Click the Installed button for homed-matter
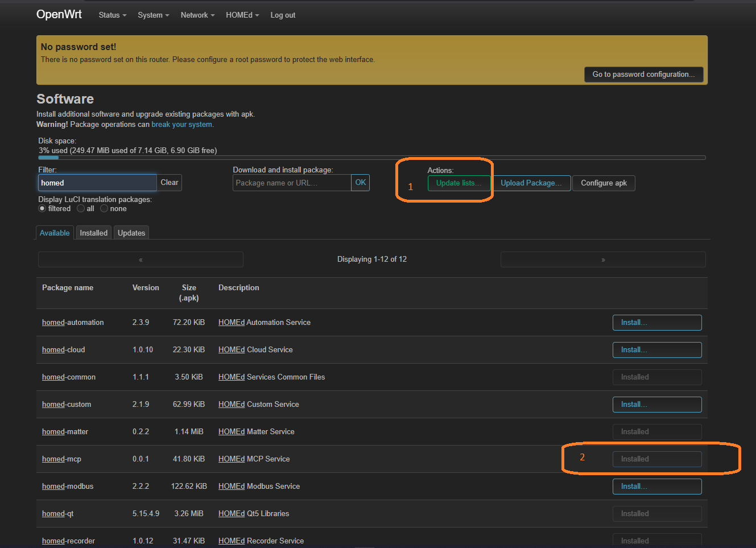 657,432
